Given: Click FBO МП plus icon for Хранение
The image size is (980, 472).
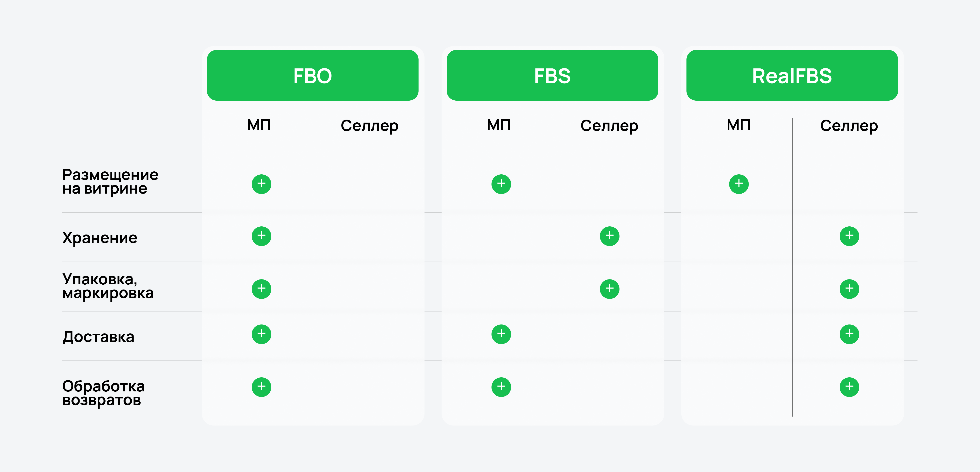Looking at the screenshot, I should [261, 236].
